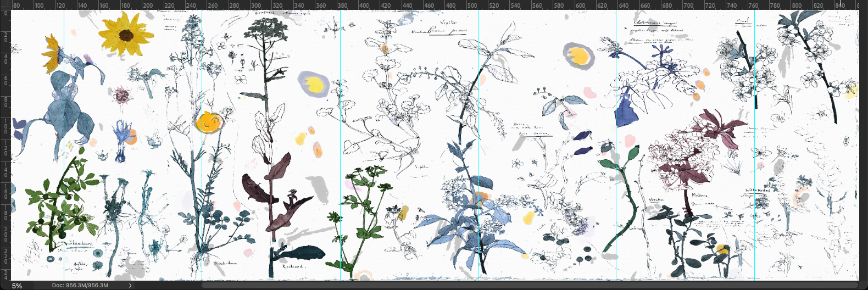Click the large yellow sunflower at the top
The height and width of the screenshot is (290, 868).
(126, 35)
